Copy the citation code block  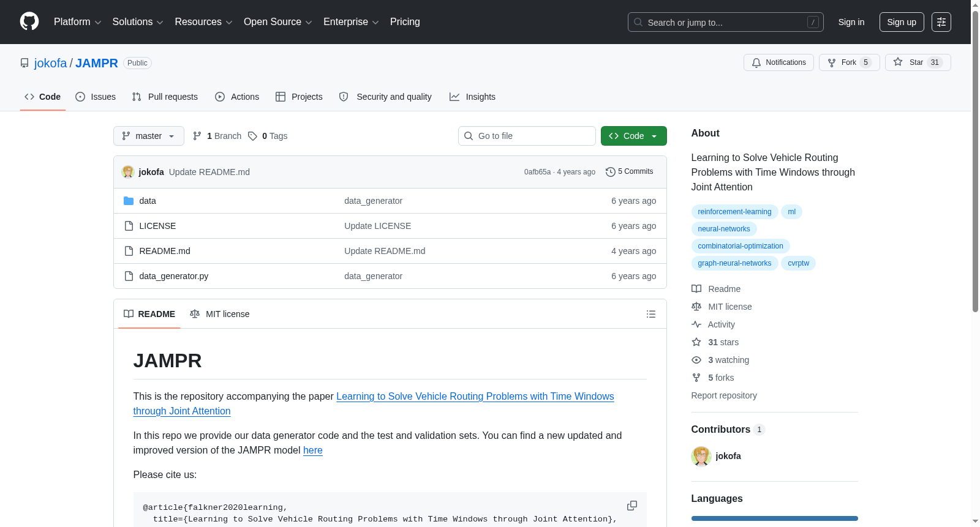coord(632,506)
